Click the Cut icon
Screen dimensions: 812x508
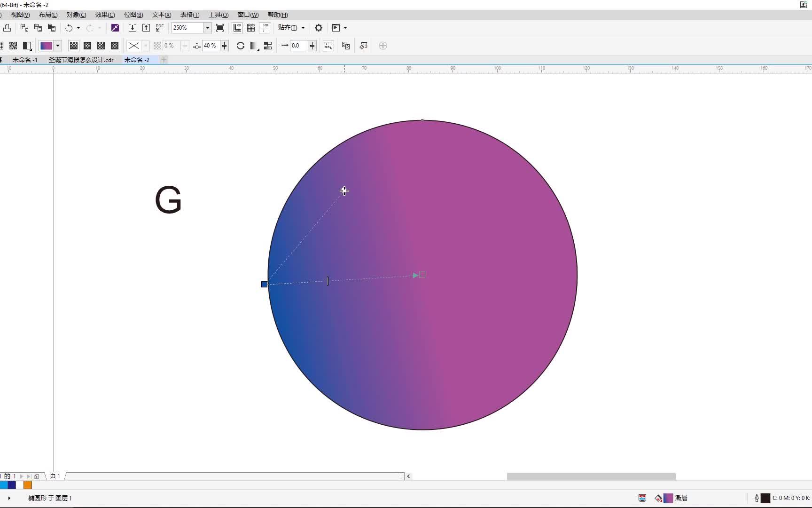click(24, 28)
